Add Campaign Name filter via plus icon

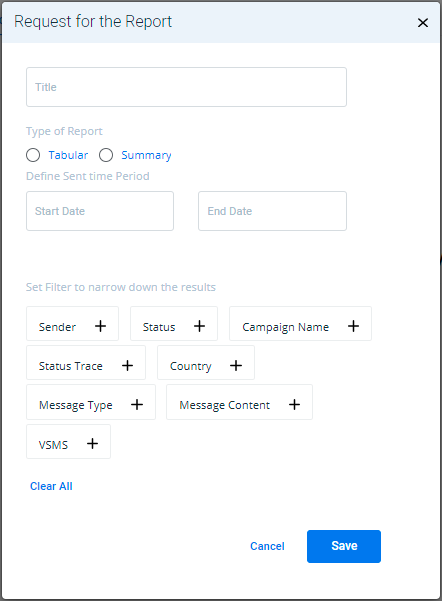353,326
